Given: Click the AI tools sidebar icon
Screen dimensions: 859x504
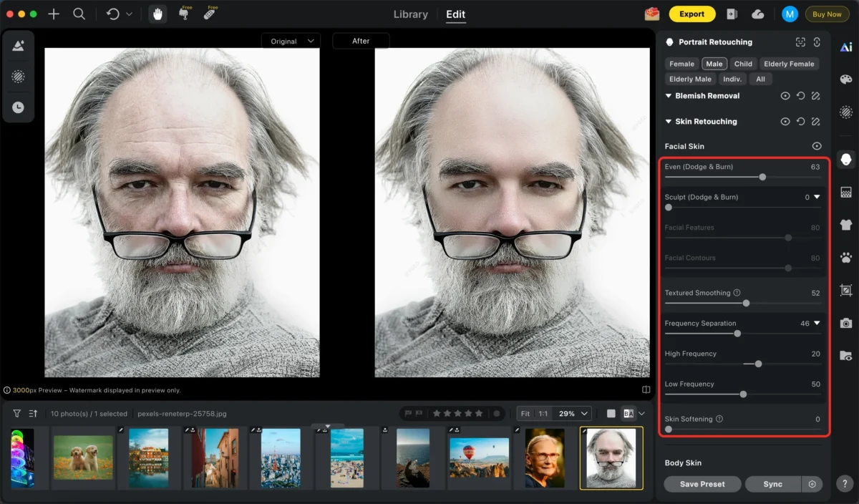Looking at the screenshot, I should pyautogui.click(x=846, y=47).
